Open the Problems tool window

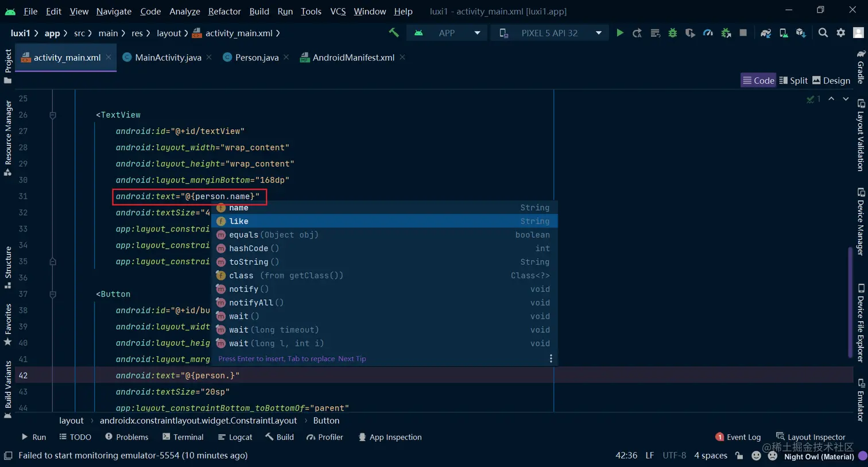(126, 437)
